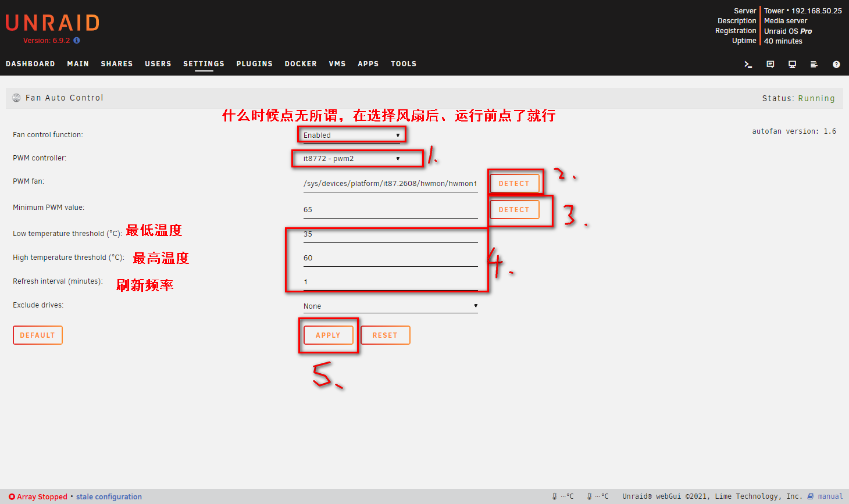Click the Refresh interval field
This screenshot has width=849, height=504.
coord(390,282)
